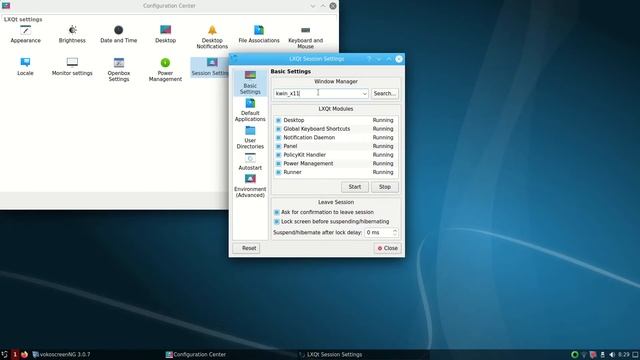Toggle Ask for confirmation to leave session

277,212
